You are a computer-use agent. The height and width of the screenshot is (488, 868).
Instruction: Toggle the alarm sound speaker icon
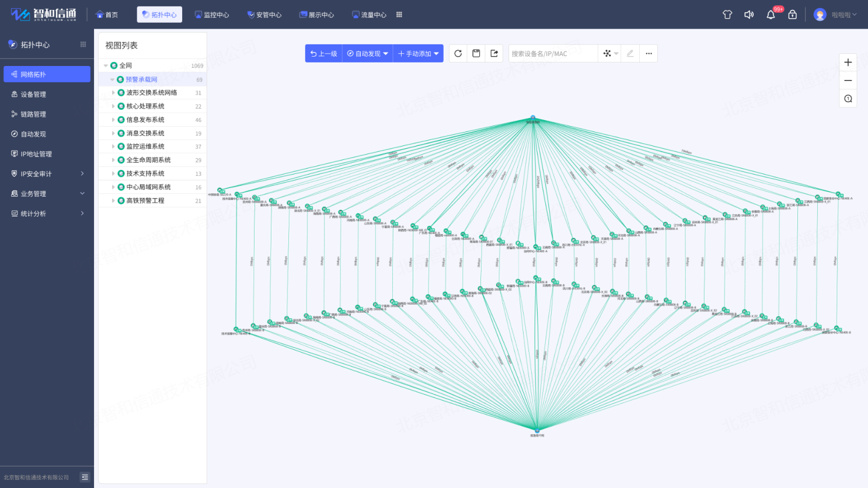coord(749,15)
